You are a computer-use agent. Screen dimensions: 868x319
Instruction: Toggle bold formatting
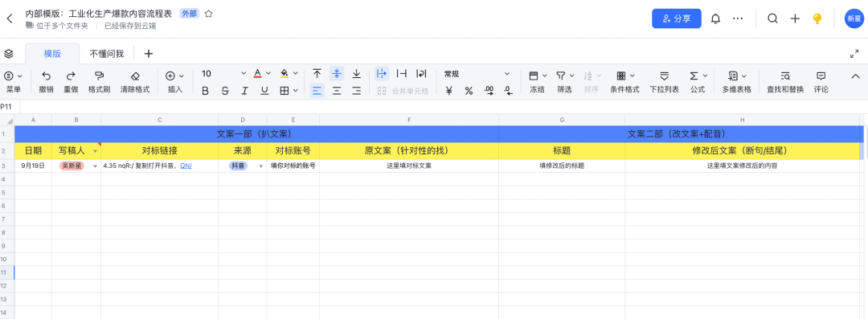(206, 91)
